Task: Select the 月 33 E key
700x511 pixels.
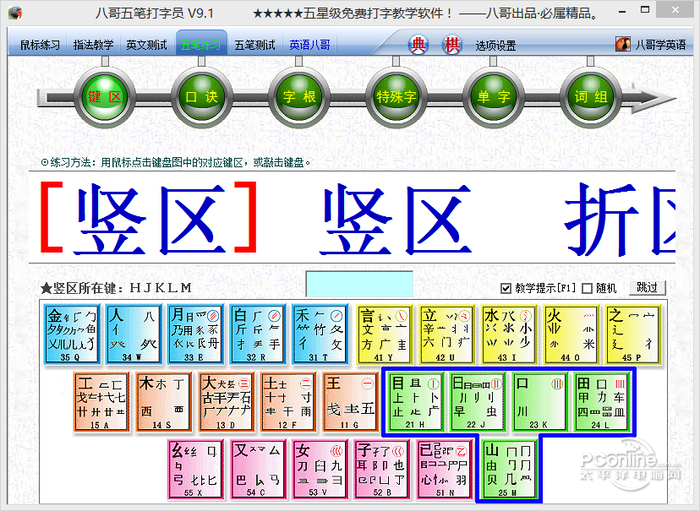Action: pos(196,334)
